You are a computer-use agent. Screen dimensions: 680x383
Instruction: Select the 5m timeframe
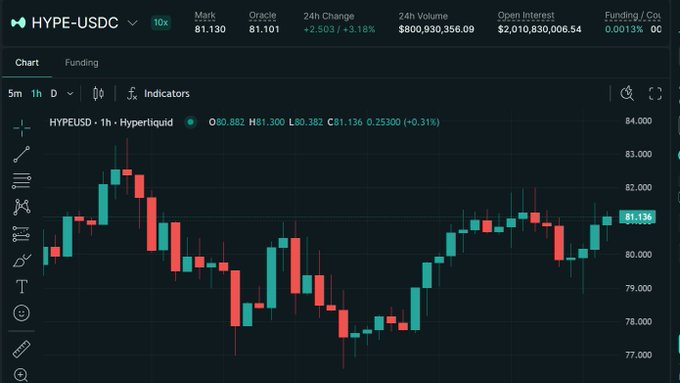[x=15, y=93]
